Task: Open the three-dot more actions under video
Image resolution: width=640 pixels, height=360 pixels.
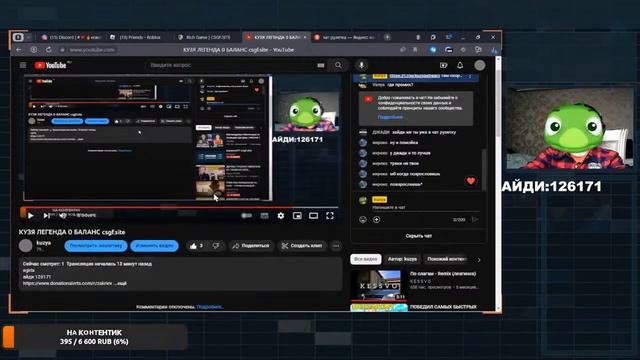Action: coord(336,246)
